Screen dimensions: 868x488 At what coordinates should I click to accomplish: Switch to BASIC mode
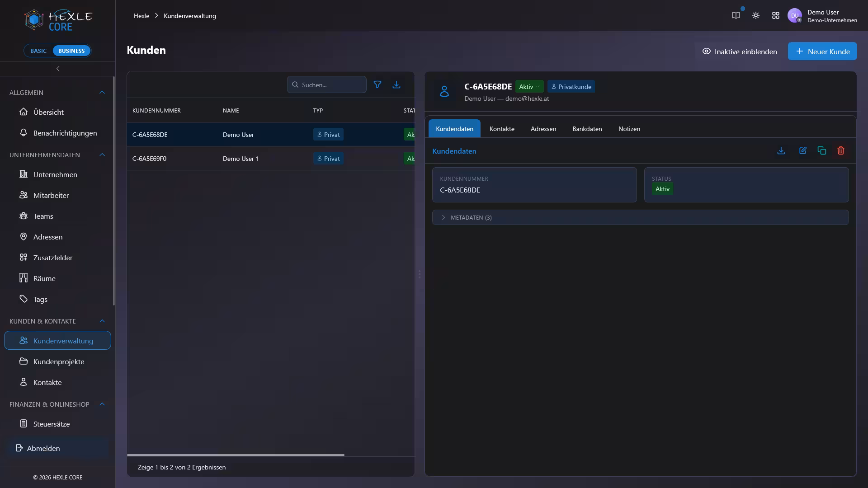coord(38,51)
